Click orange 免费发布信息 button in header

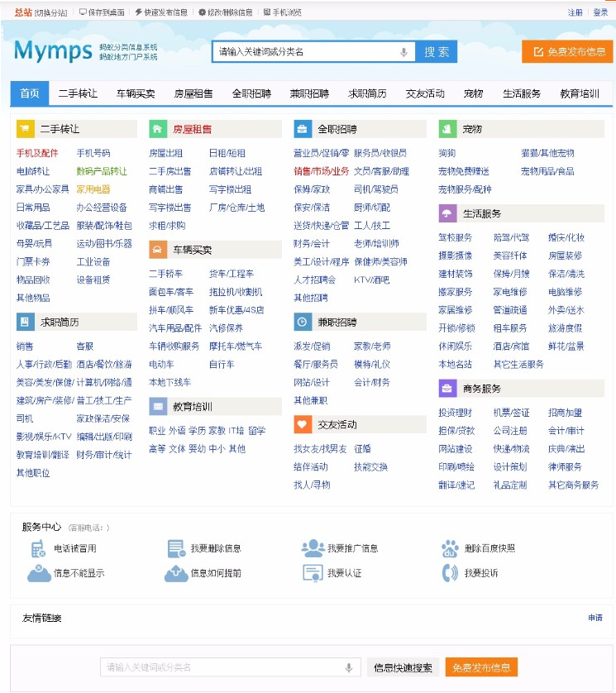point(567,52)
